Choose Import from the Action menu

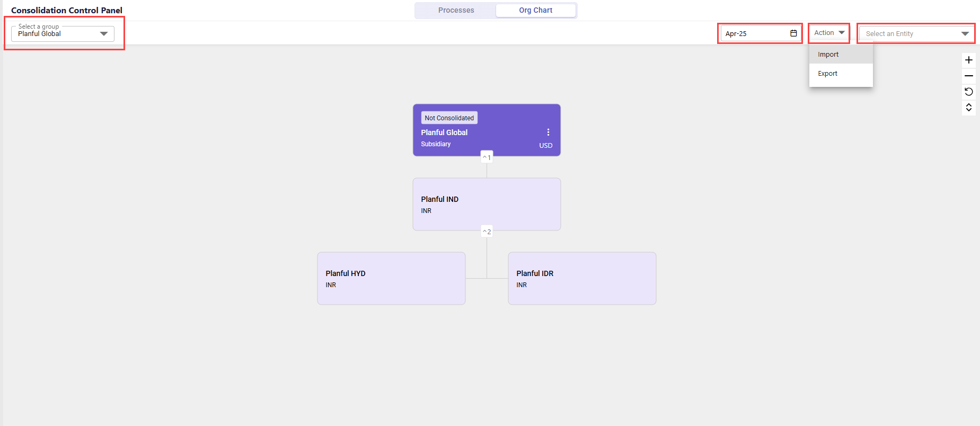(x=828, y=55)
